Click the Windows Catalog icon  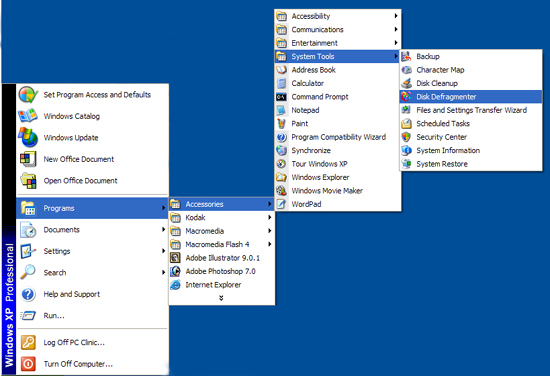(x=28, y=116)
